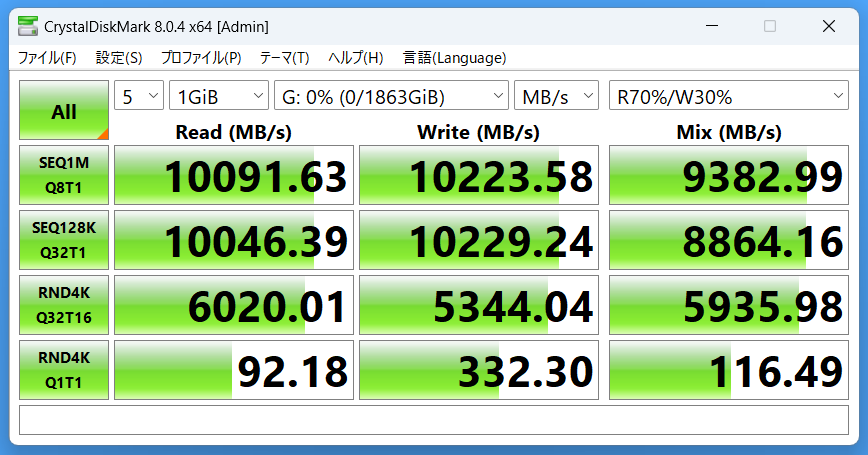Click the SEQ128K read result 10046.39
Image resolution: width=868 pixels, height=455 pixels.
pos(234,240)
